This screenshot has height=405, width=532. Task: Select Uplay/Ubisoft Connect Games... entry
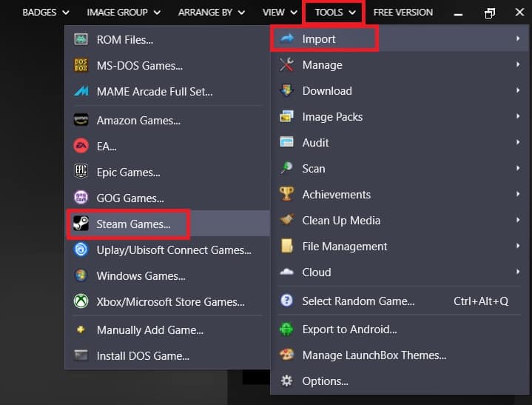pos(168,250)
